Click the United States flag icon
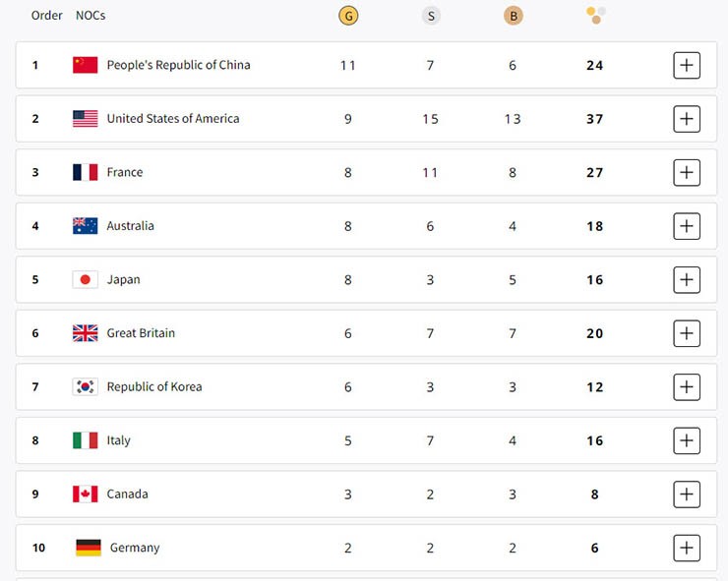 pyautogui.click(x=86, y=119)
